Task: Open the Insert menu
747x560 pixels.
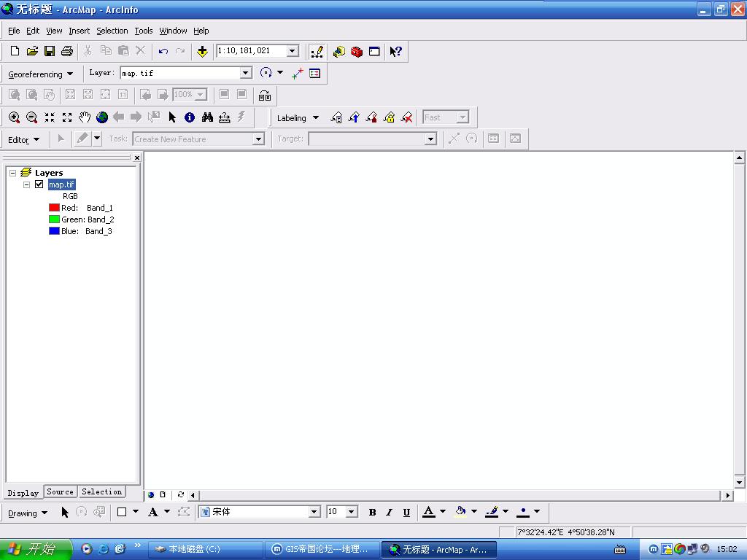Action: pos(79,31)
